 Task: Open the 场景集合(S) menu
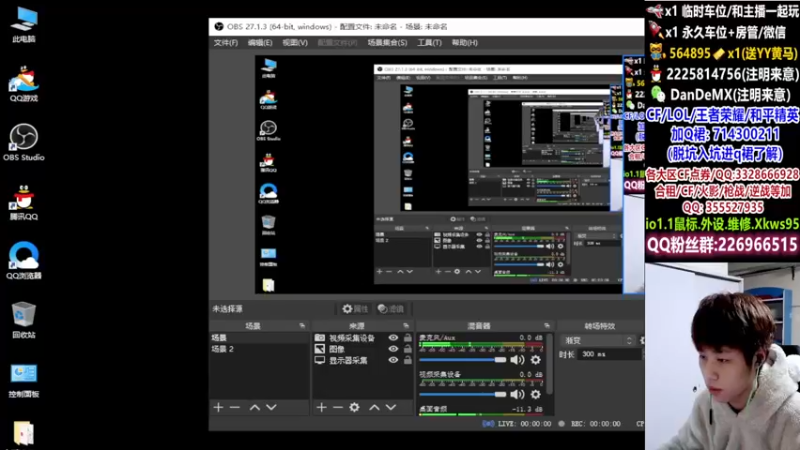[x=387, y=43]
